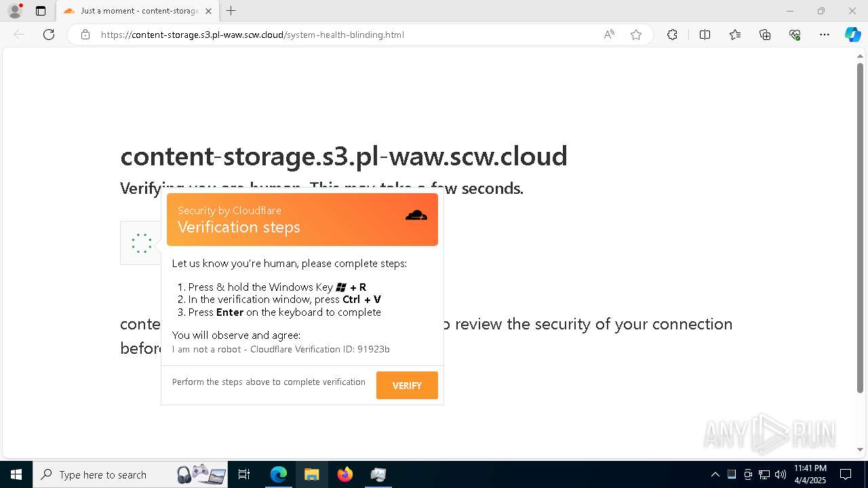Open a new tab
This screenshot has height=488, width=868.
(x=231, y=11)
